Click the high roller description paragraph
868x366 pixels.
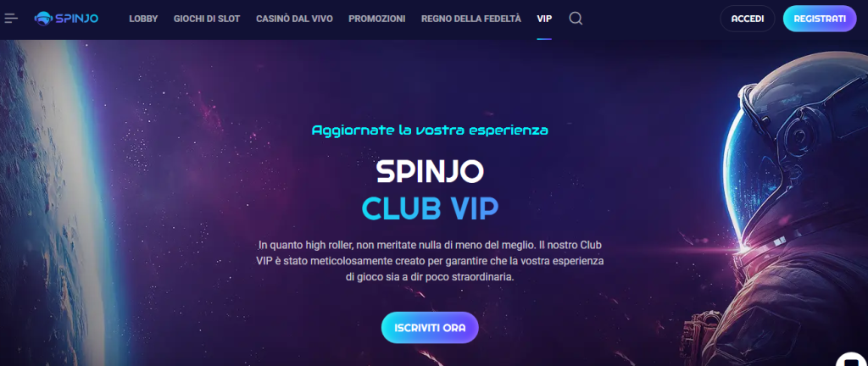(x=430, y=261)
